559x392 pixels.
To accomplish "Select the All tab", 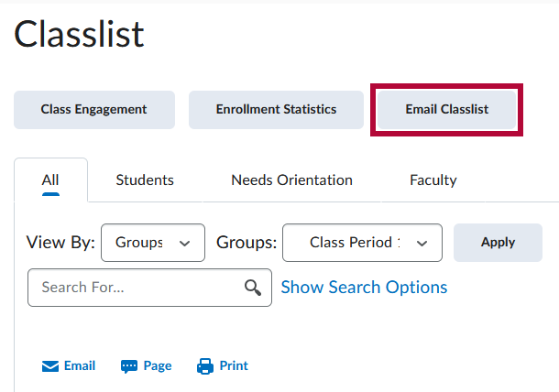I will tap(50, 180).
